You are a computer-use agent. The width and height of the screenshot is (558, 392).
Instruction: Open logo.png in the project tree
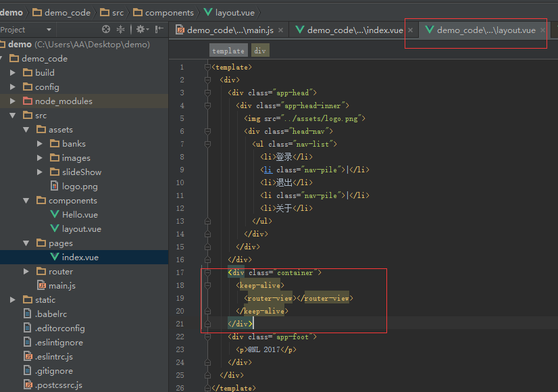[84, 187]
